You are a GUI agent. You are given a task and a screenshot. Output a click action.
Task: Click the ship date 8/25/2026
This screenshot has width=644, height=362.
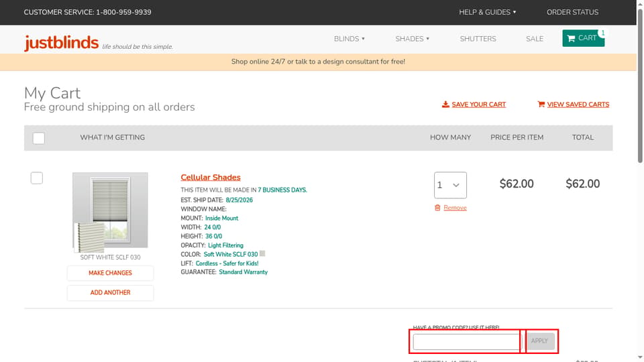coord(239,200)
